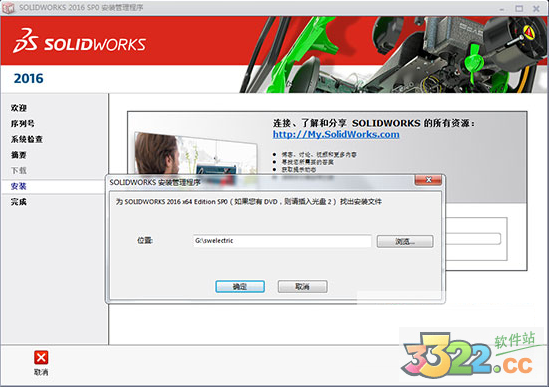Click the 取消 label under the red X
Screen dimensions: 549x387
coord(41,372)
